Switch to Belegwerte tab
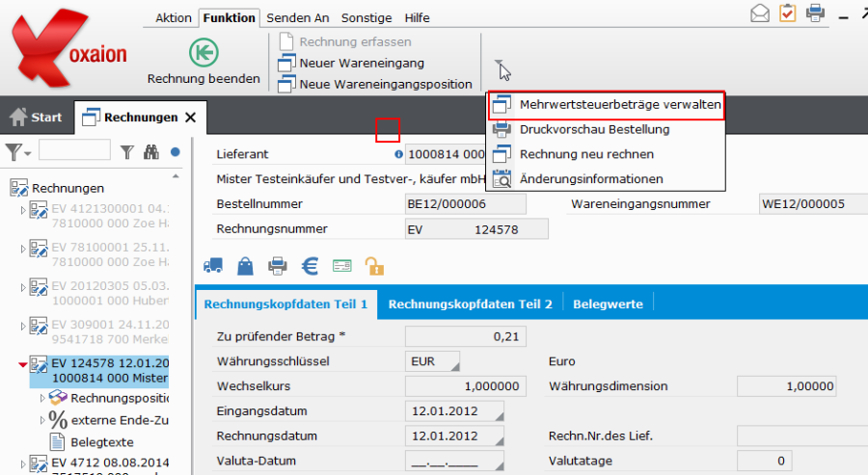Viewport: 868px width, 475px height. tap(608, 304)
